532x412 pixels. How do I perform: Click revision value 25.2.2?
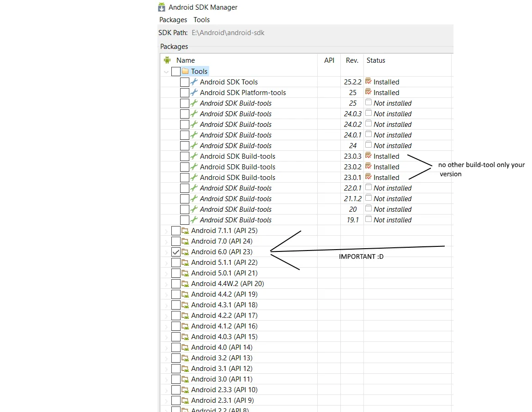pos(352,82)
